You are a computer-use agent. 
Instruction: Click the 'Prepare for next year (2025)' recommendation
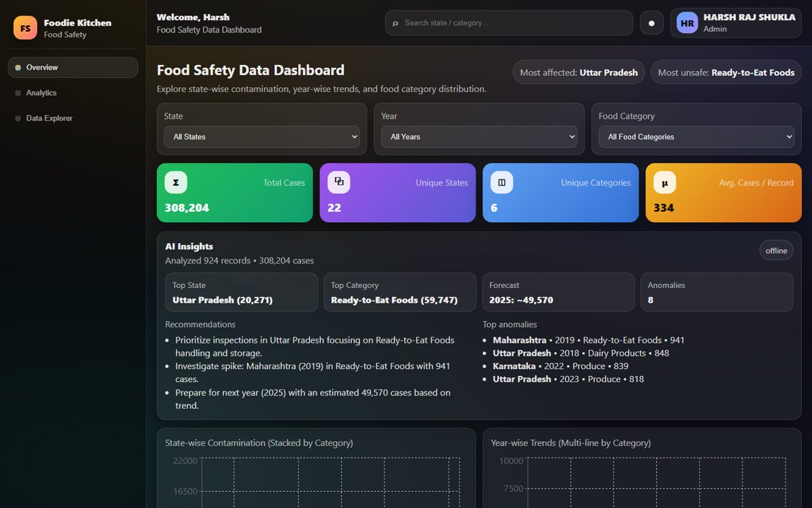313,399
